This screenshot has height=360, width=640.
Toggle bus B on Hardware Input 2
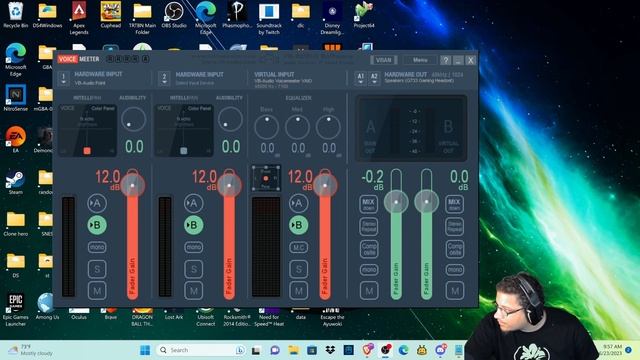point(193,225)
